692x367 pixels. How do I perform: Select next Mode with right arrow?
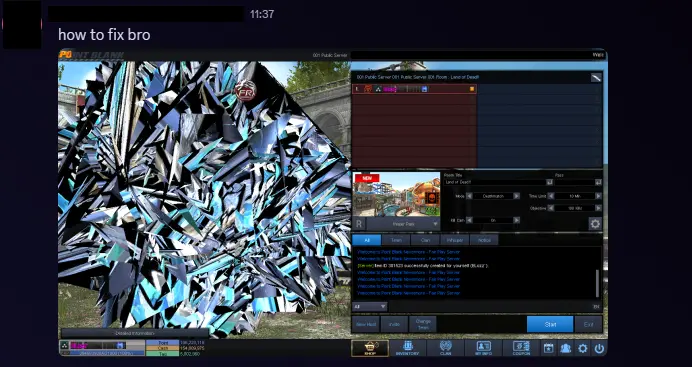pyautogui.click(x=516, y=196)
